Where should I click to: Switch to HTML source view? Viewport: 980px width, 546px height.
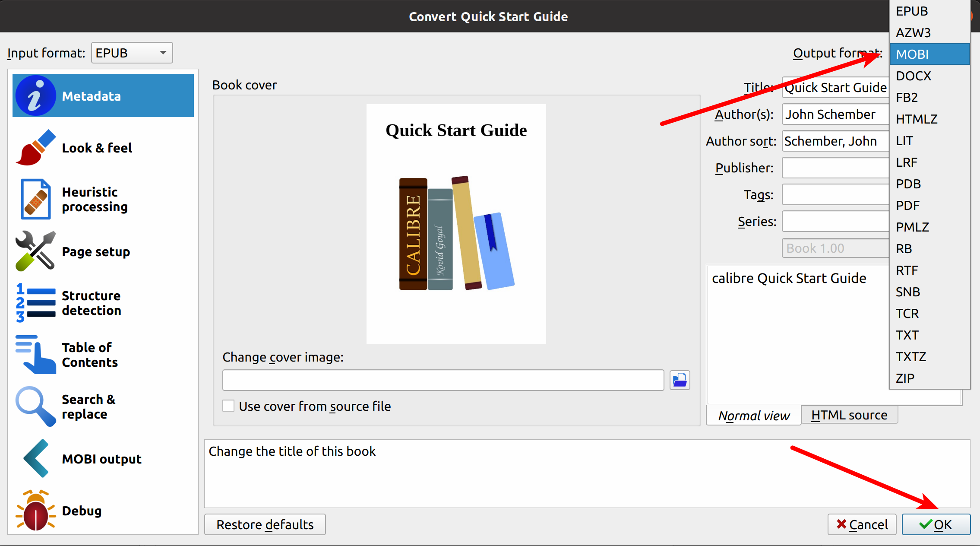pos(848,415)
